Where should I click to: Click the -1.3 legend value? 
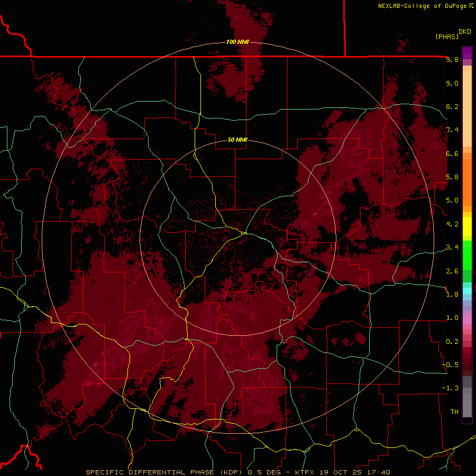(450, 388)
